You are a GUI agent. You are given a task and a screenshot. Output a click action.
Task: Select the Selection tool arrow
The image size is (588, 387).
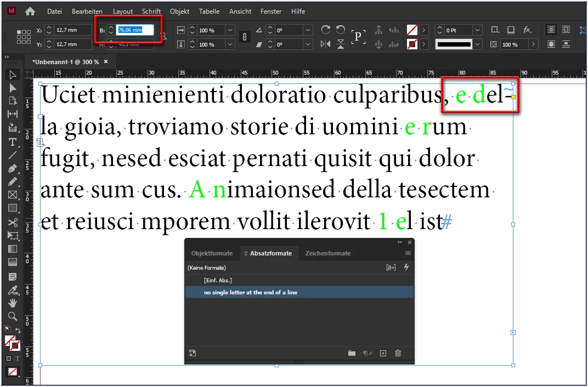tap(13, 75)
